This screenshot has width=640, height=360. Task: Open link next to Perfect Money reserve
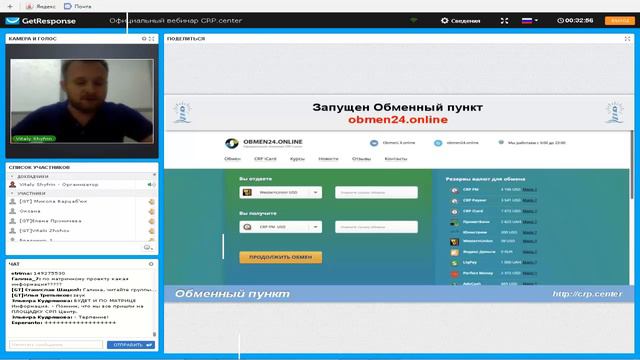click(529, 273)
